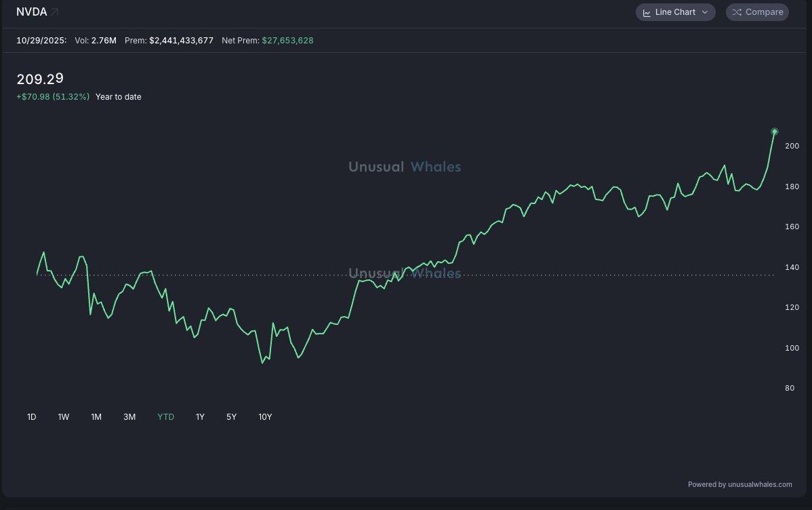Click the dotted baseline at the 140 level
The image size is (812, 510).
610,274
